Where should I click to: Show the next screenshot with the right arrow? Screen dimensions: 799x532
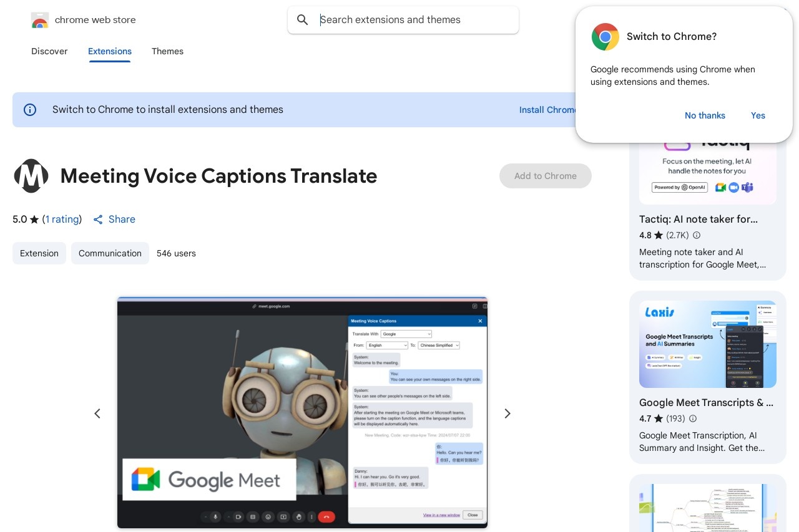point(507,414)
